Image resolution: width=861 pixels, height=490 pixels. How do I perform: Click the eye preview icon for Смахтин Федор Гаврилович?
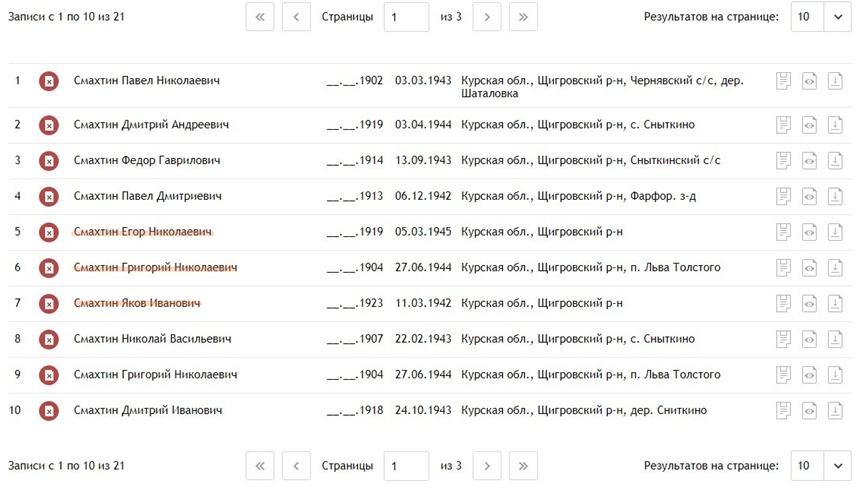809,160
